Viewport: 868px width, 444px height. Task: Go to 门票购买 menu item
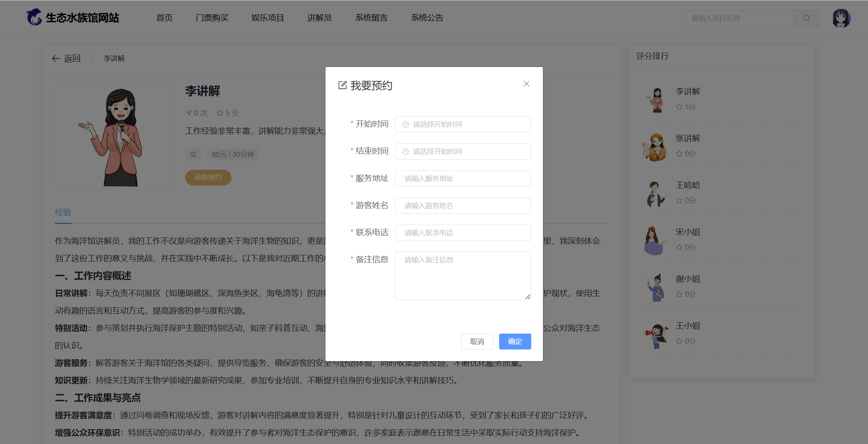(x=212, y=18)
